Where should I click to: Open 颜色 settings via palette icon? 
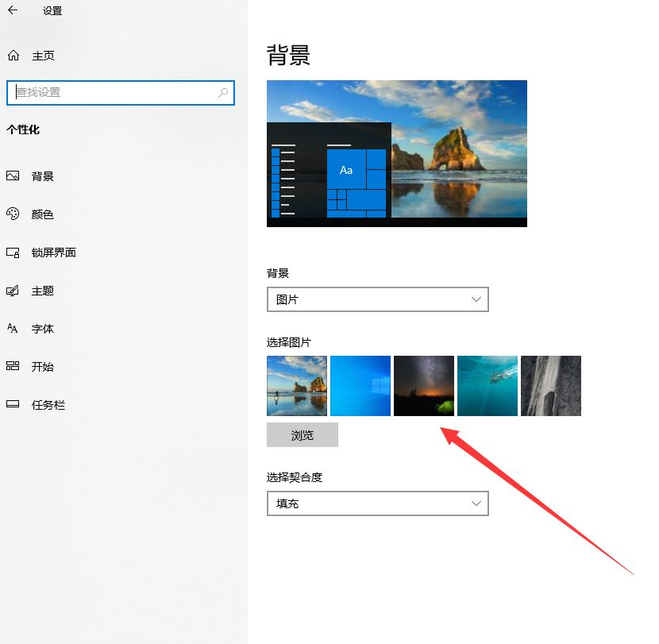point(12,214)
